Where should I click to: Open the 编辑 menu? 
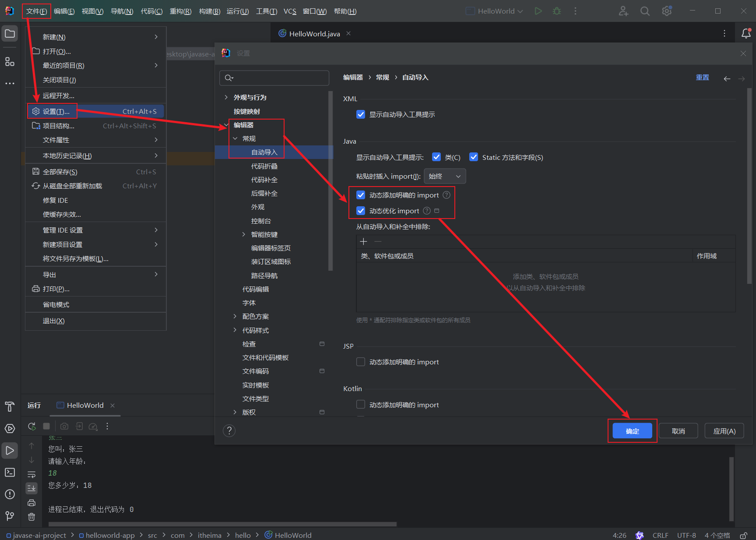pos(64,11)
